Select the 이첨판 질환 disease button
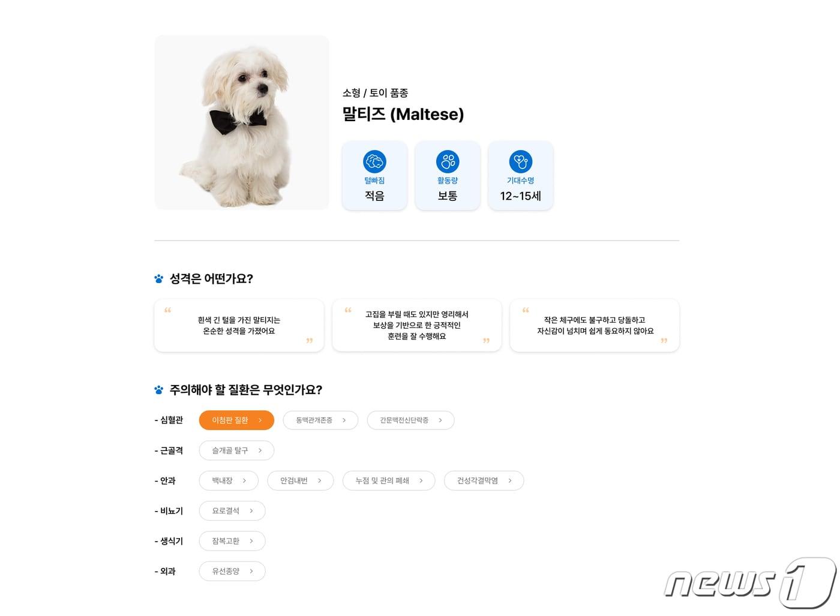This screenshot has height=616, width=840. coord(236,420)
